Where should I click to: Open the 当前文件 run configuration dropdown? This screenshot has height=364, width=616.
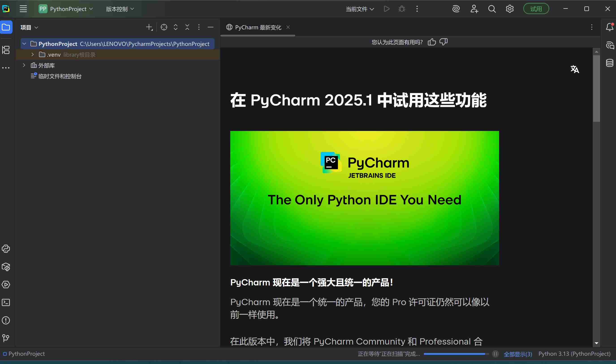coord(360,9)
